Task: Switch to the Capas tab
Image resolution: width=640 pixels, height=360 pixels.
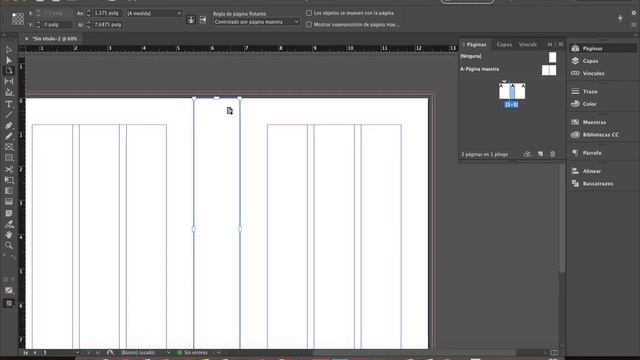Action: coord(504,44)
